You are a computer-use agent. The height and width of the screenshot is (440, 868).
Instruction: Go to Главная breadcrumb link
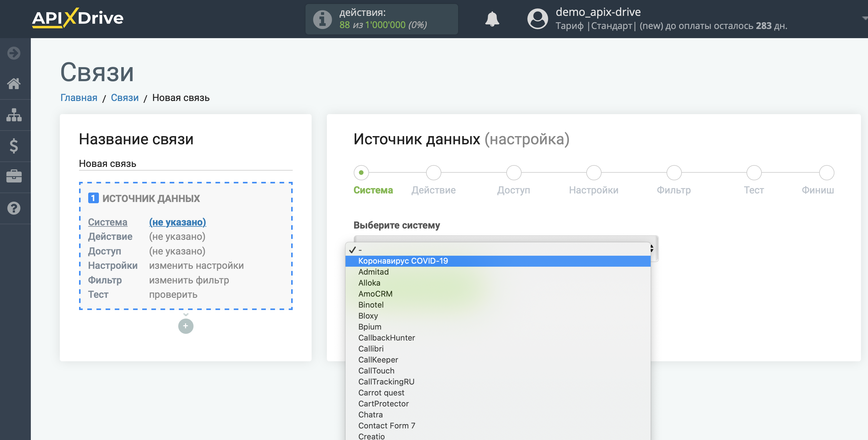[79, 98]
